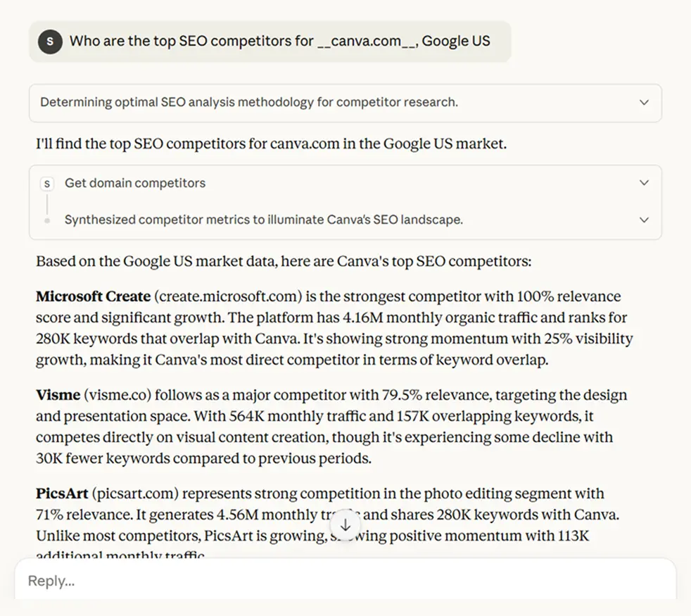Click the bold PicsArt name
This screenshot has width=691, height=616.
point(62,494)
